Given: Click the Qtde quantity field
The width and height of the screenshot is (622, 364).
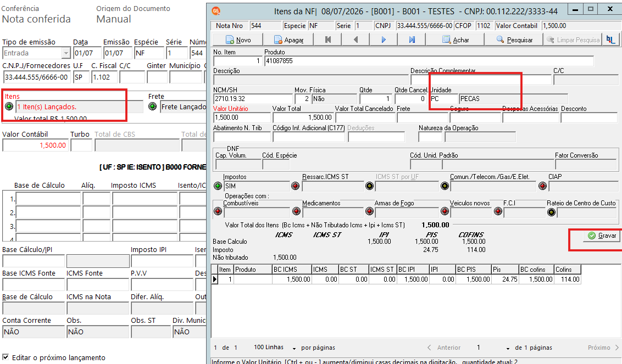Looking at the screenshot, I should click(x=375, y=99).
